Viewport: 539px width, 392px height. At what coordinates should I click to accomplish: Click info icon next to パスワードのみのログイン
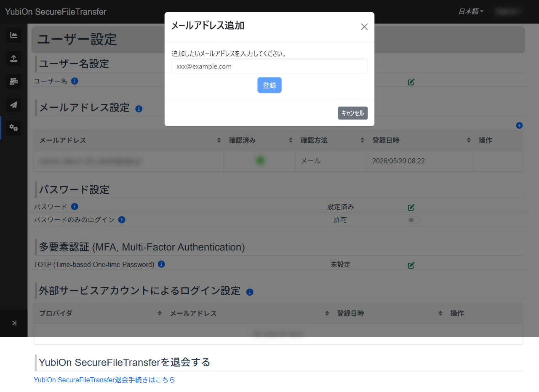point(122,219)
